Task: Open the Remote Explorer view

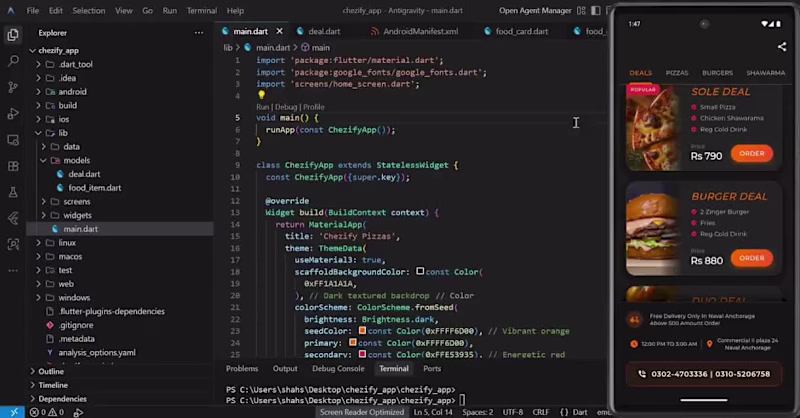Action: click(x=13, y=140)
